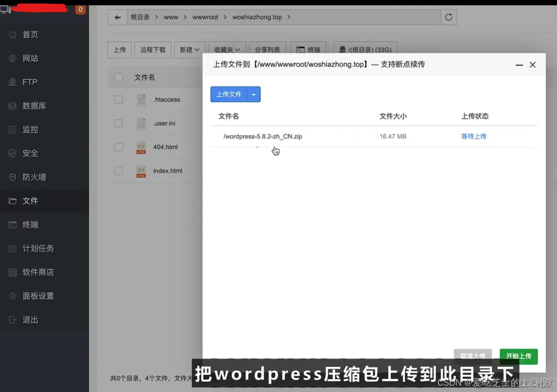
Task: Click the 取消上传 button
Action: click(x=473, y=356)
